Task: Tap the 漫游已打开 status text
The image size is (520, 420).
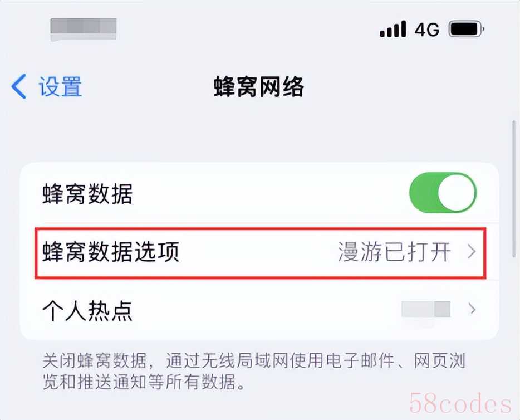Action: click(395, 252)
